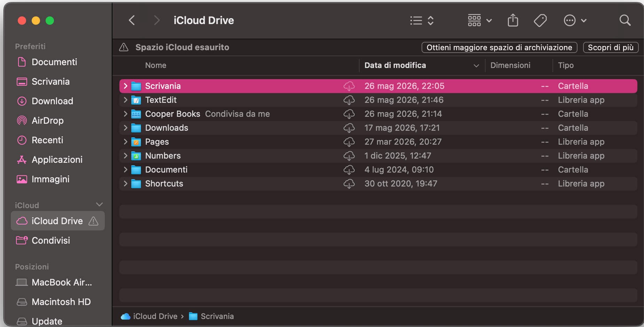Screen dimensions: 644x327
Task: Expand the Documenti folder in list
Action: pos(126,169)
